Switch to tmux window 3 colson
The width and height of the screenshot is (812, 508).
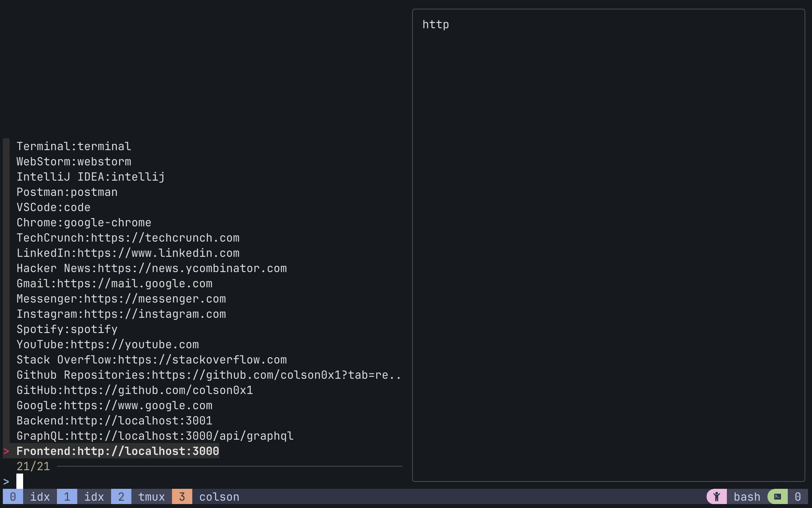(206, 497)
